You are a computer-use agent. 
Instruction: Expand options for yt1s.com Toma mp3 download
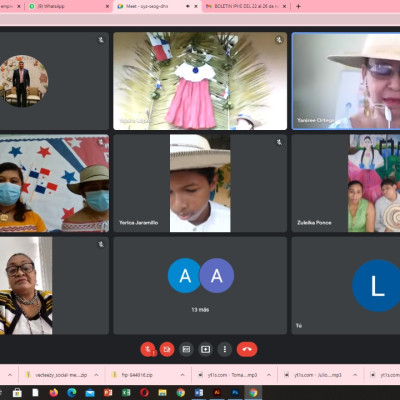tap(269, 375)
